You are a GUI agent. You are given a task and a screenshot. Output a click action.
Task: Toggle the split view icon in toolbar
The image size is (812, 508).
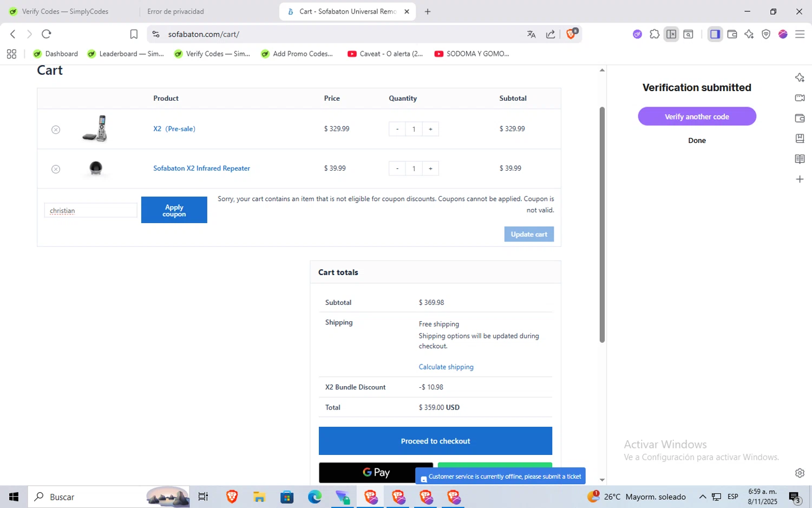click(671, 34)
